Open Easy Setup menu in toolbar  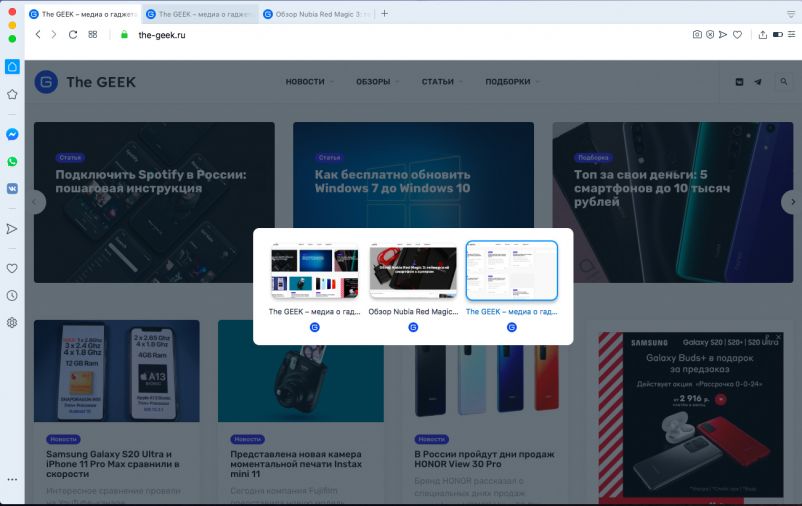[x=791, y=34]
